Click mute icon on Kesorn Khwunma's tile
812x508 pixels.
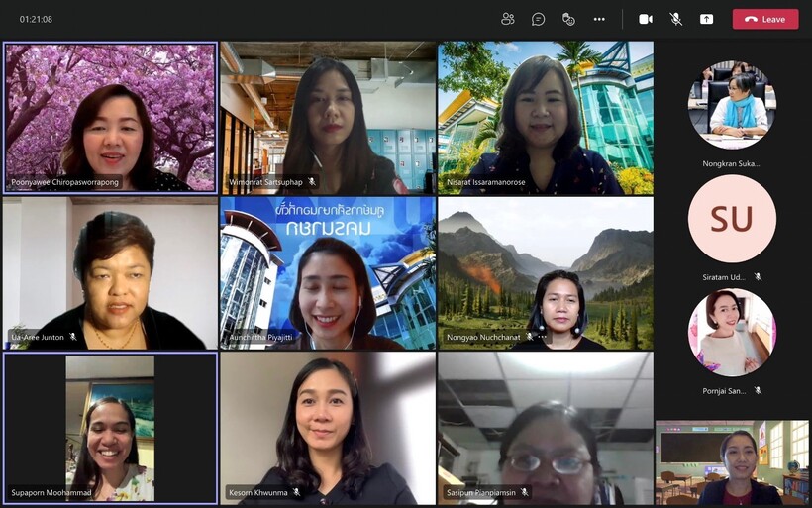click(x=296, y=492)
